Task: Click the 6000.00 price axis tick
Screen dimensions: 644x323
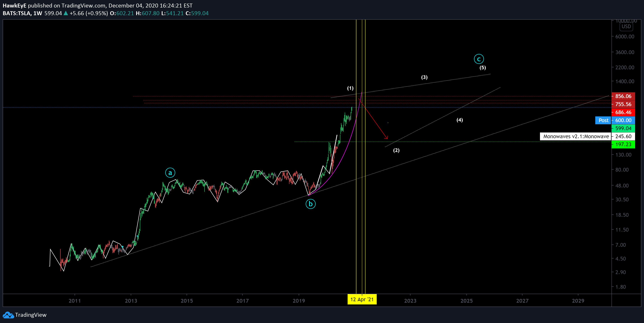Action: coord(625,37)
